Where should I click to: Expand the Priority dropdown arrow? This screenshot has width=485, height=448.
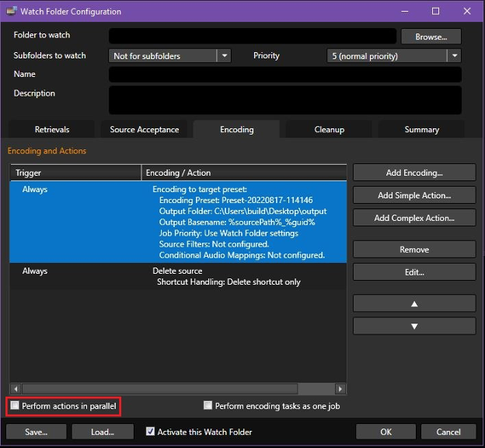point(455,56)
